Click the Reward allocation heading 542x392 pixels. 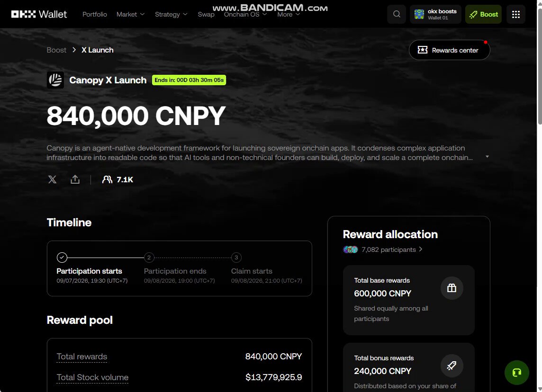390,234
